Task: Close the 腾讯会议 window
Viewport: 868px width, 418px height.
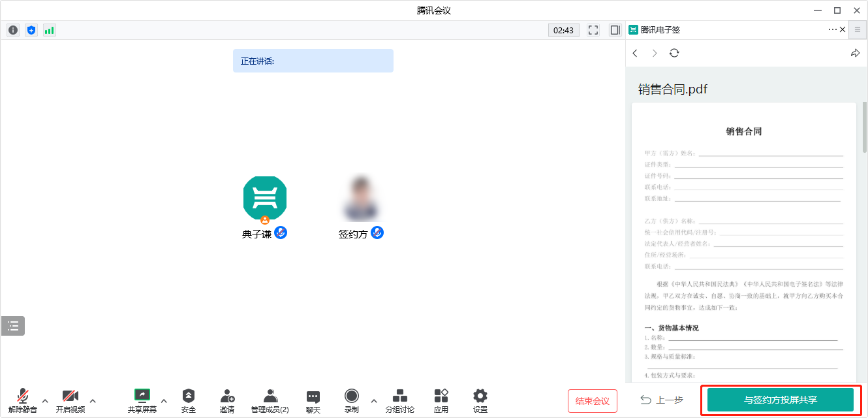Action: pyautogui.click(x=857, y=10)
